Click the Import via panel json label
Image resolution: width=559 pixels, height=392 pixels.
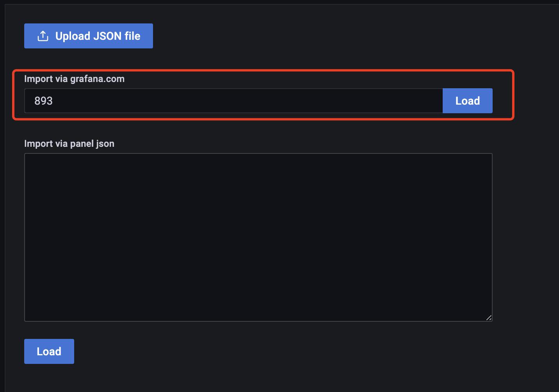[69, 144]
